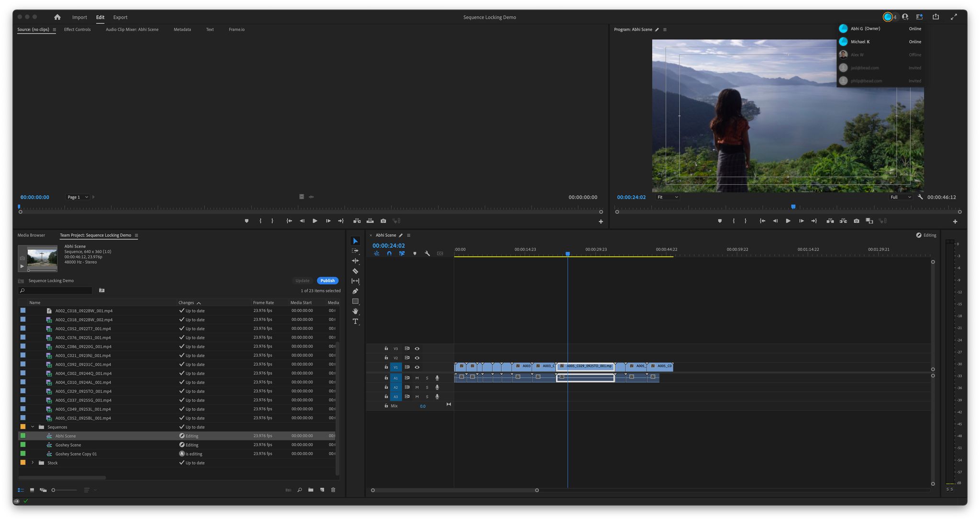The width and height of the screenshot is (980, 521).
Task: Toggle track output visibility for V1
Action: [x=417, y=367]
